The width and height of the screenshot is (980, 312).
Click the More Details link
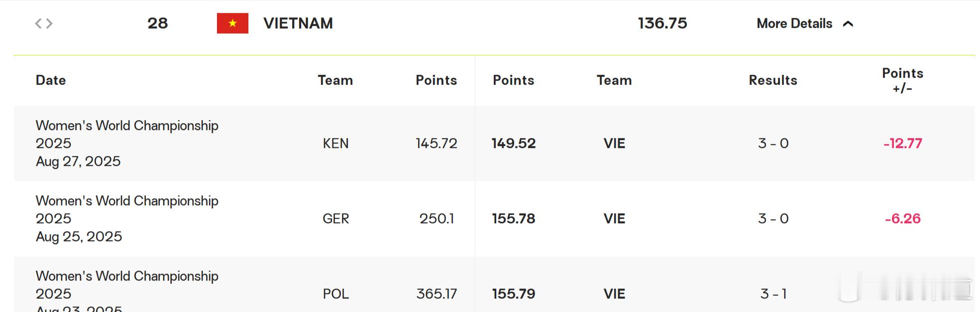click(x=794, y=23)
